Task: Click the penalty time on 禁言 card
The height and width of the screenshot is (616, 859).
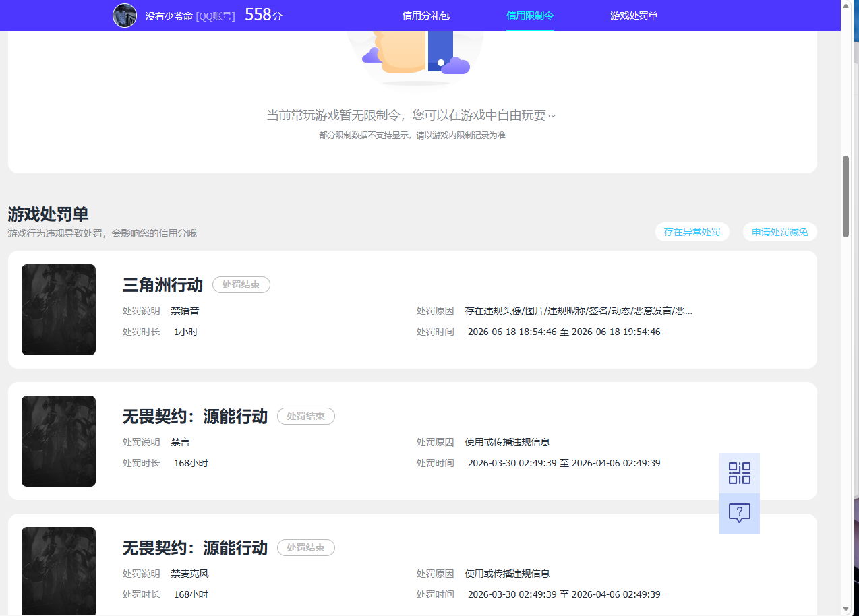Action: [564, 463]
